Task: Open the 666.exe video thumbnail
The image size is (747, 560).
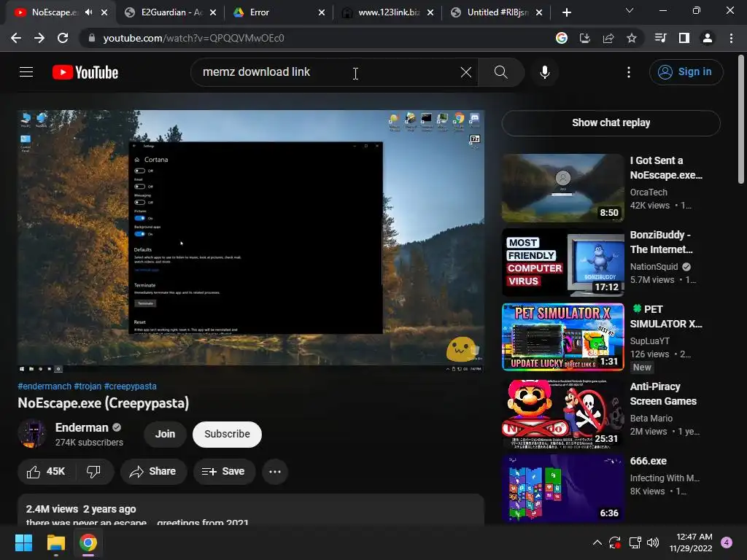Action: 563,488
